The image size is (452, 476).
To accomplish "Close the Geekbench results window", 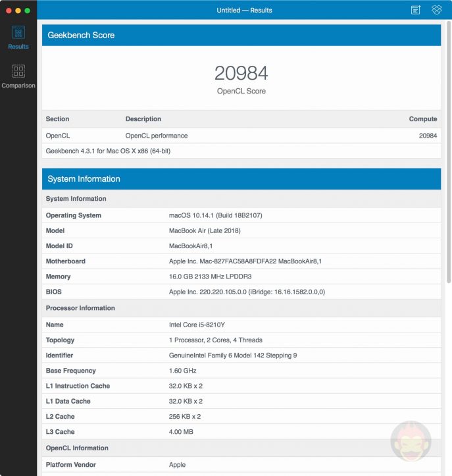I will click(x=9, y=11).
